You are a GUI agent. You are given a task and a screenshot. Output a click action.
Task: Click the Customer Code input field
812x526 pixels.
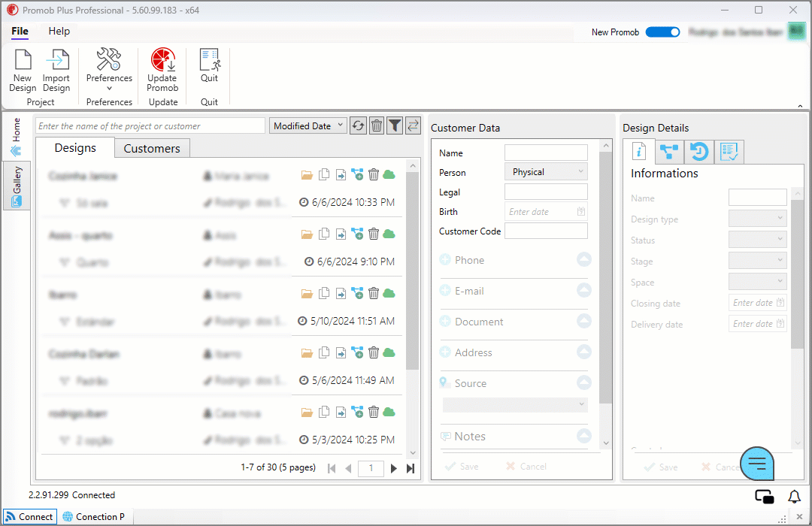[546, 231]
